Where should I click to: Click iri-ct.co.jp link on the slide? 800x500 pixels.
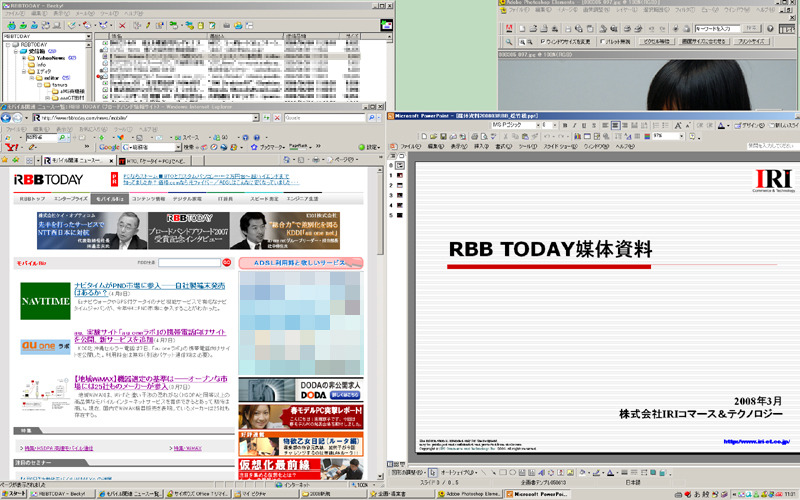(x=757, y=441)
